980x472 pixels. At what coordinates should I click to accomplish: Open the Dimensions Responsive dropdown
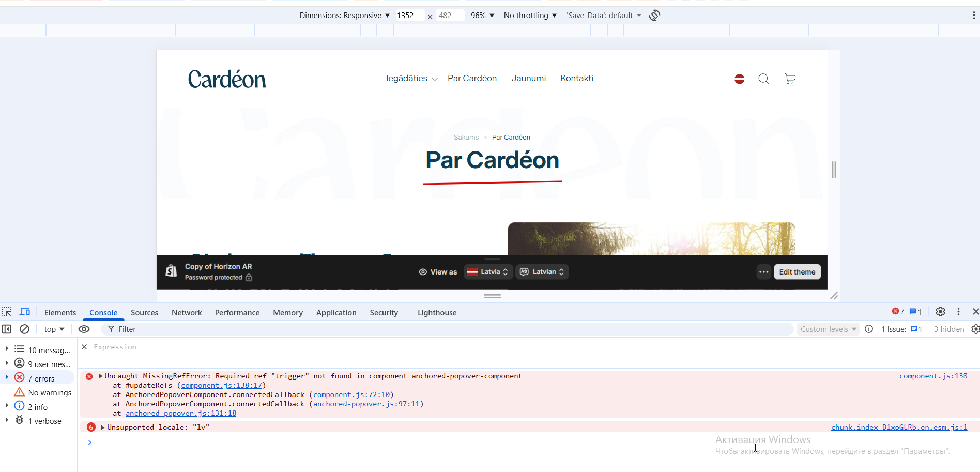click(x=345, y=16)
